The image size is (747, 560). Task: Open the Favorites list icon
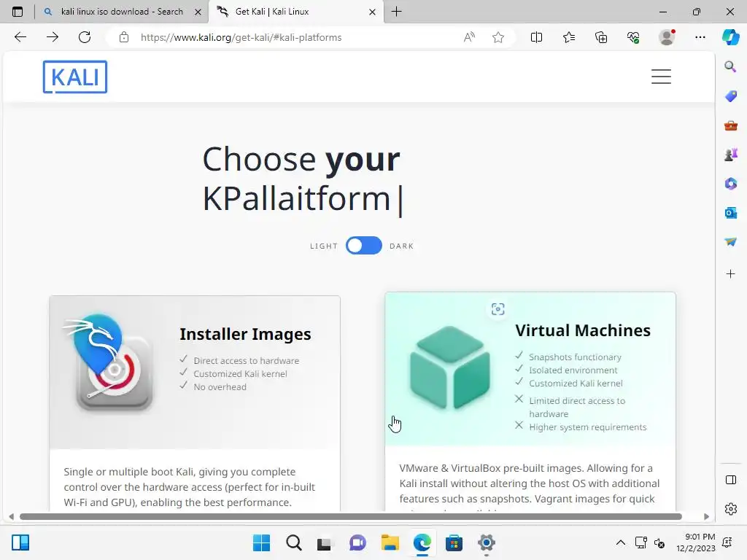pos(569,37)
